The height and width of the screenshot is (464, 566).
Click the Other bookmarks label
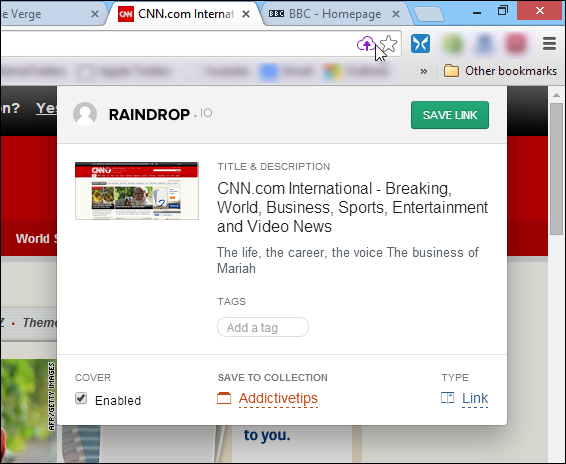click(x=511, y=71)
